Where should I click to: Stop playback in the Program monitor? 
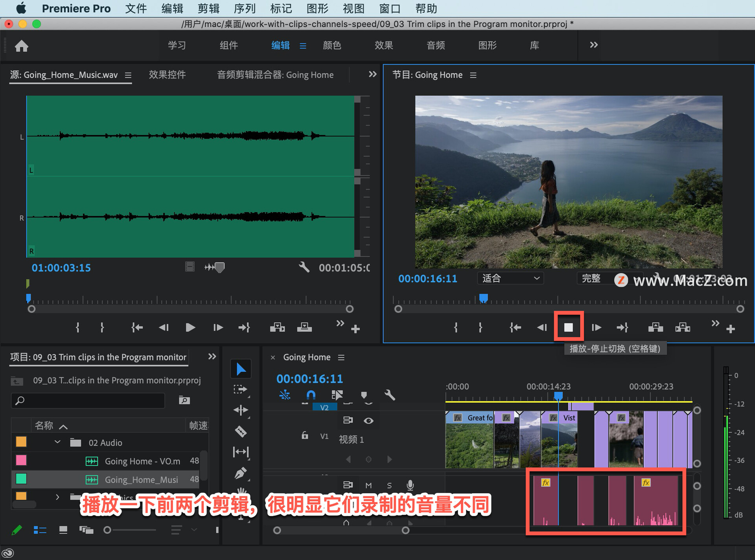click(568, 327)
